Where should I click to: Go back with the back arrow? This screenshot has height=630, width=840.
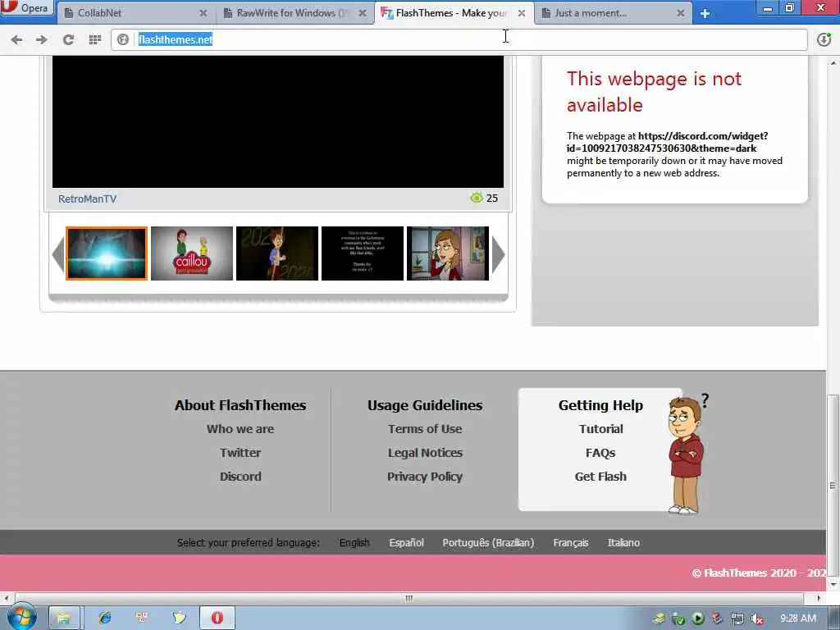point(16,39)
